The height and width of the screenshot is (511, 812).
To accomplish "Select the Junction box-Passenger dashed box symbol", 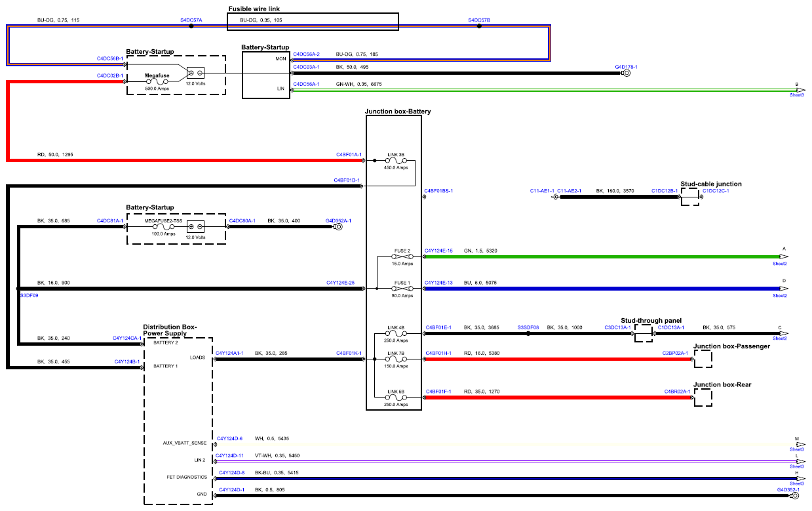I will pos(703,359).
